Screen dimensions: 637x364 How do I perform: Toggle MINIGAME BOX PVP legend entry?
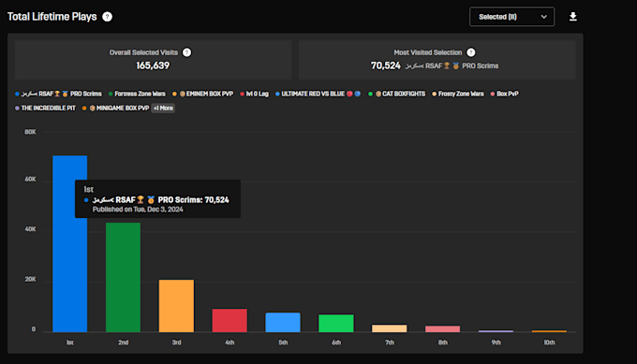116,108
